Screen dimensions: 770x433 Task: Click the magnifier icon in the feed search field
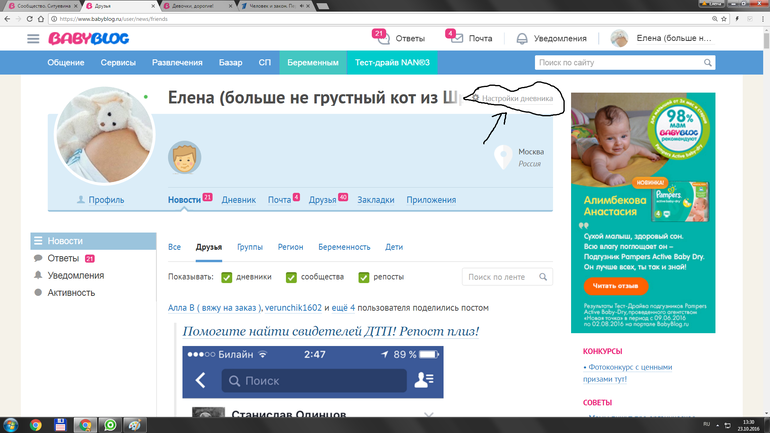[x=544, y=277]
